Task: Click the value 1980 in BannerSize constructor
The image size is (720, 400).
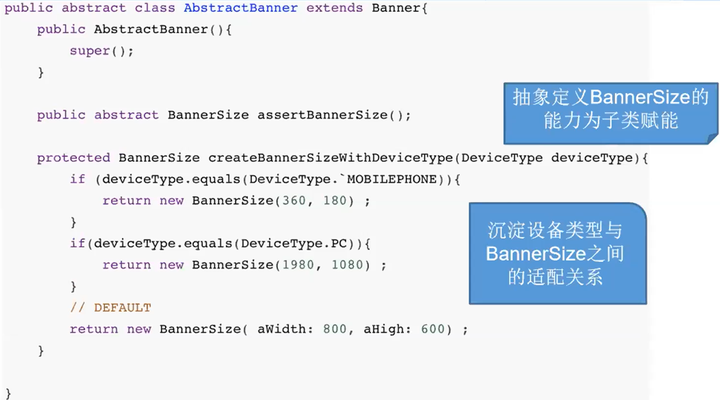Action: coord(298,265)
